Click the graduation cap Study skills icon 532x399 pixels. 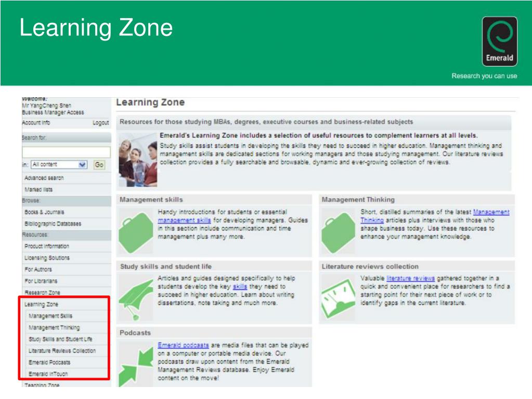coord(136,299)
